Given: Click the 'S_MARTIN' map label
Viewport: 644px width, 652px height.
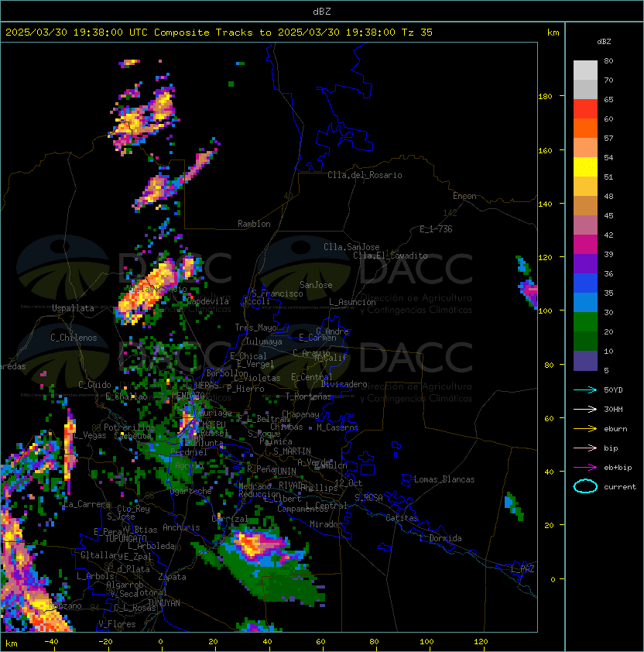Looking at the screenshot, I should [x=292, y=451].
